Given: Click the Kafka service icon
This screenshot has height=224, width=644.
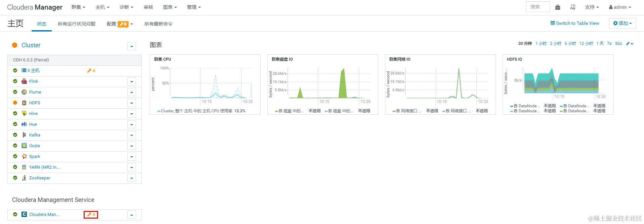Looking at the screenshot, I should click(x=24, y=135).
